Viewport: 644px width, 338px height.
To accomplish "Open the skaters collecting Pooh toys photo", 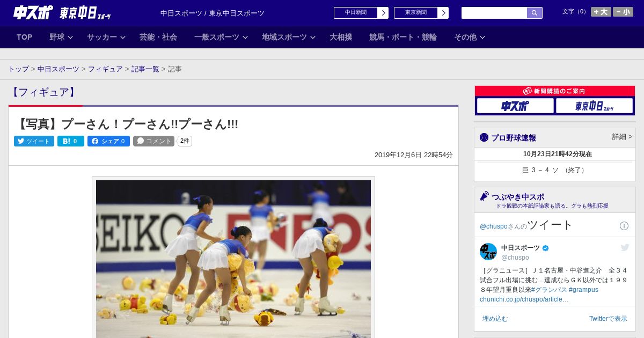I will click(x=233, y=259).
